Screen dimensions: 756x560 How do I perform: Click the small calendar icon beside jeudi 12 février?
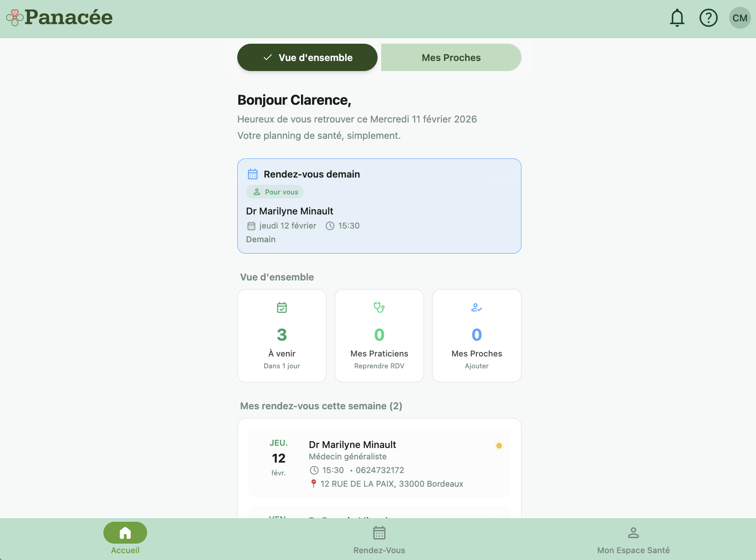(x=251, y=226)
